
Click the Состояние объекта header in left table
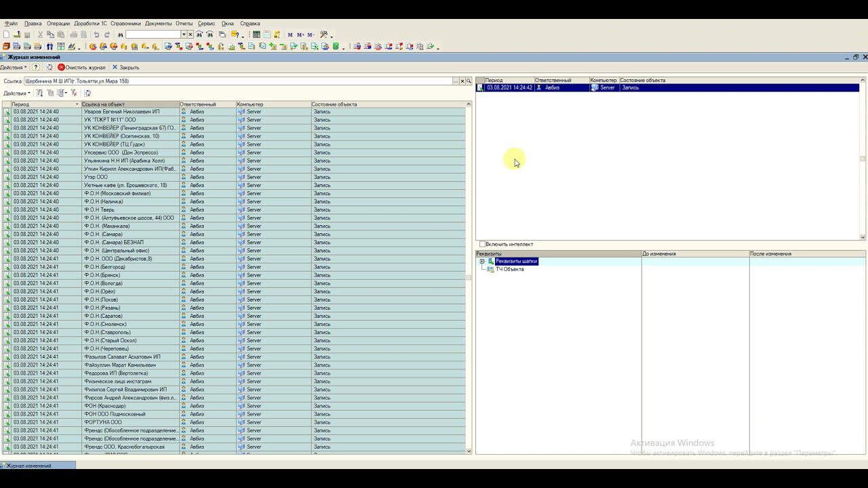click(x=389, y=104)
